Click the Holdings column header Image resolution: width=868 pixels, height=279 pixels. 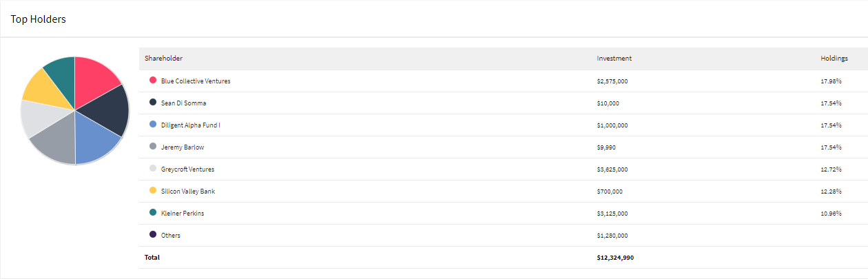pos(834,59)
